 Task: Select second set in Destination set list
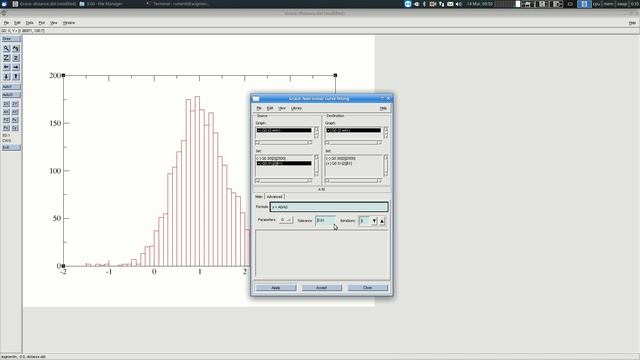click(x=353, y=163)
